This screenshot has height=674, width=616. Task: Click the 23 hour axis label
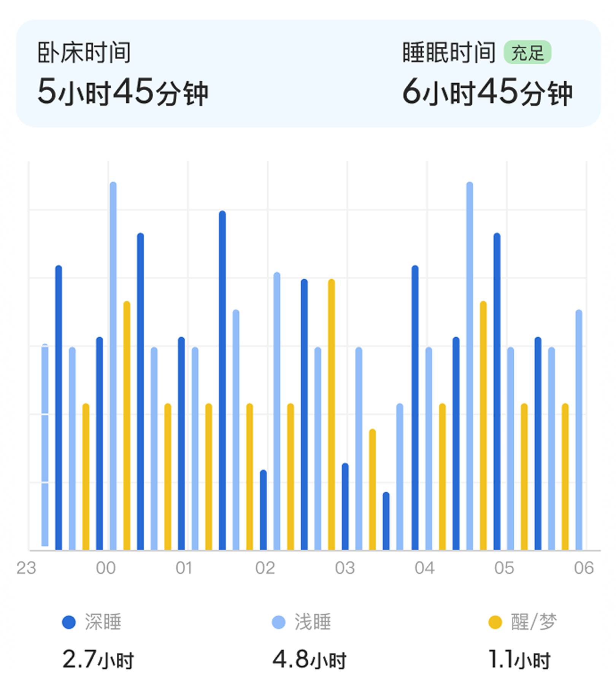coord(26,568)
